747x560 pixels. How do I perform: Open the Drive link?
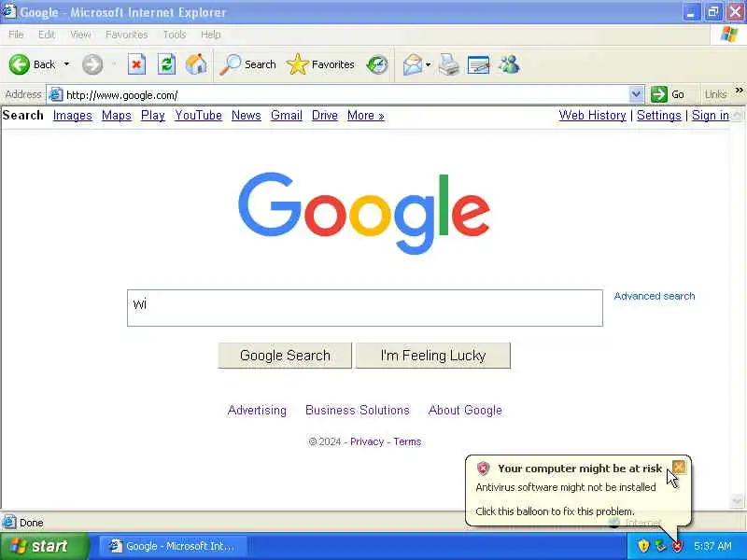coord(324,115)
